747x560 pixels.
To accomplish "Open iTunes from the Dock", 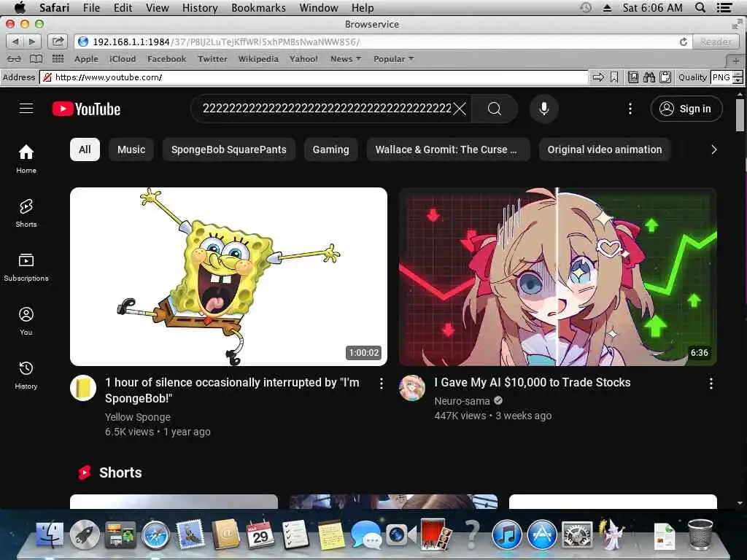I will click(506, 534).
